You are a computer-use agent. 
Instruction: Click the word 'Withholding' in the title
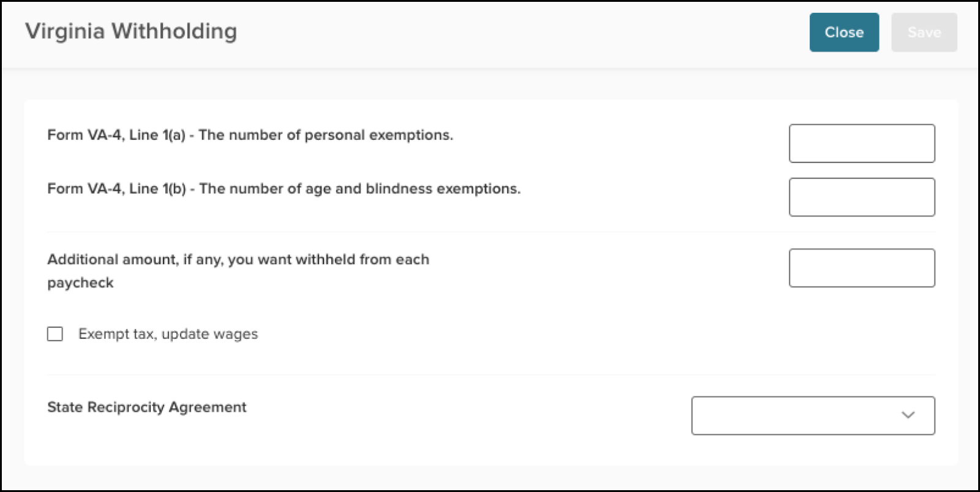pos(175,31)
